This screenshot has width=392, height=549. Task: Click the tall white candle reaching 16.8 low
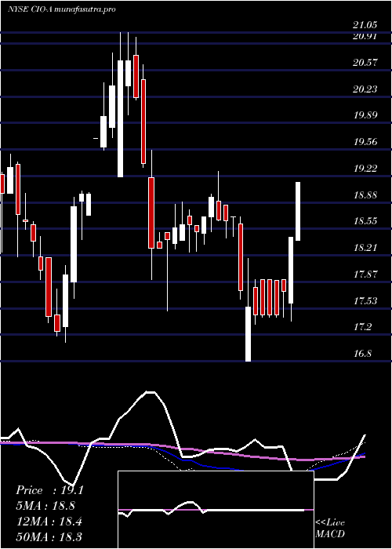coord(249,333)
